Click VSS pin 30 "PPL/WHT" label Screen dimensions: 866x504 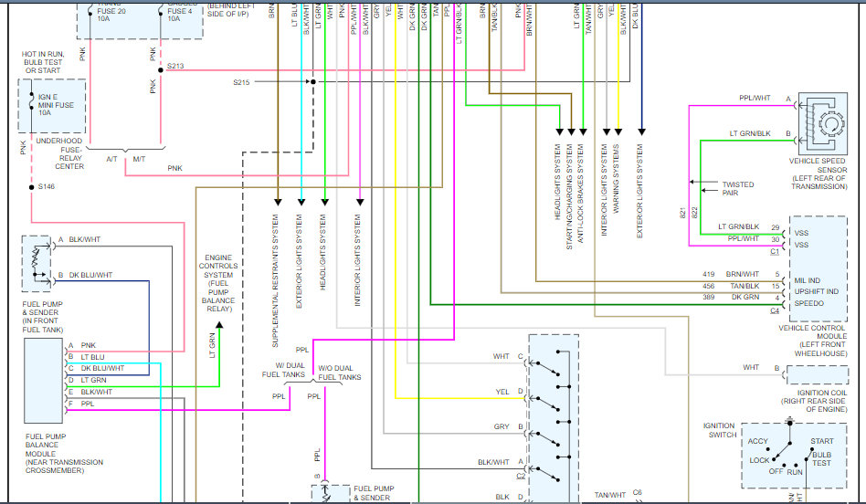tap(754, 238)
